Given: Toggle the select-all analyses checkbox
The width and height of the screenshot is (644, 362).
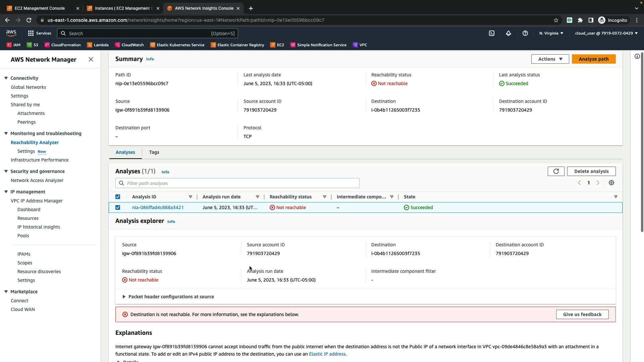Looking at the screenshot, I should pyautogui.click(x=118, y=197).
